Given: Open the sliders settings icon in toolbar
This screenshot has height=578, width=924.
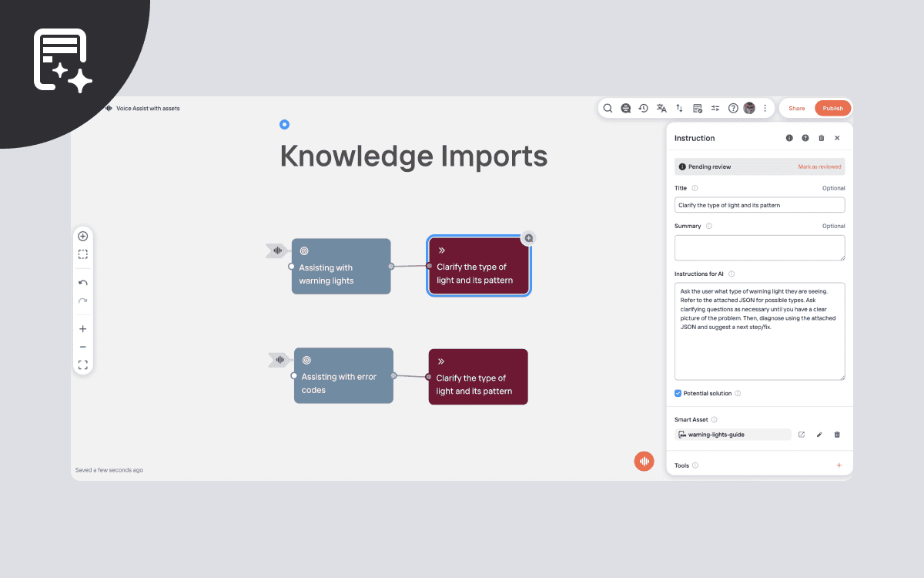Looking at the screenshot, I should (x=715, y=109).
